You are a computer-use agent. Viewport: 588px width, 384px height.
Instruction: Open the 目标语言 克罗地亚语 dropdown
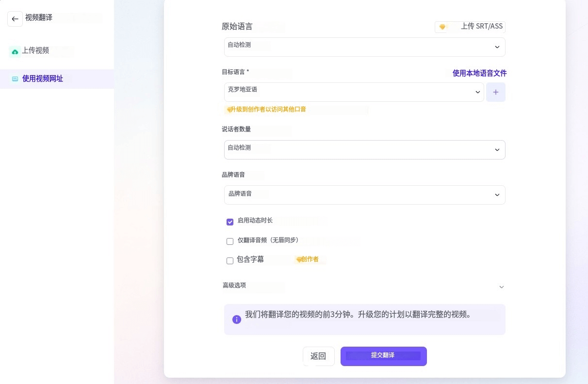354,92
